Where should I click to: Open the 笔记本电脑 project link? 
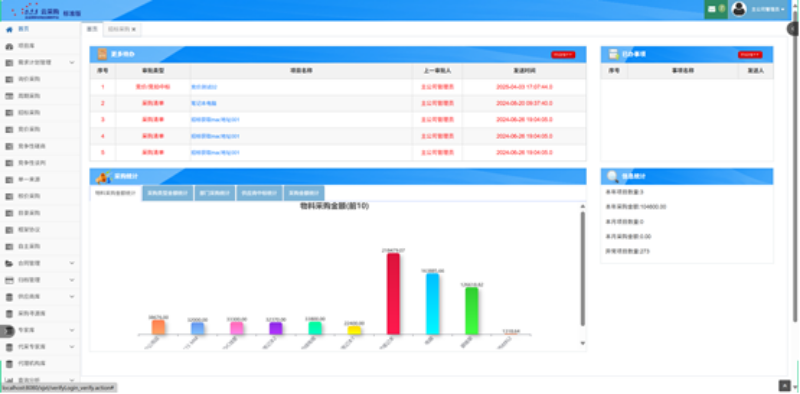coord(204,104)
